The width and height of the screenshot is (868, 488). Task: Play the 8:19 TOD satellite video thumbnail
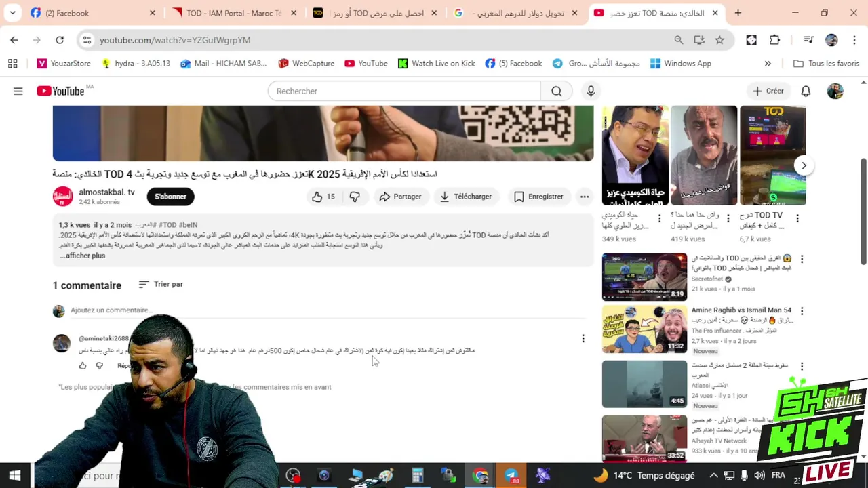pyautogui.click(x=644, y=277)
